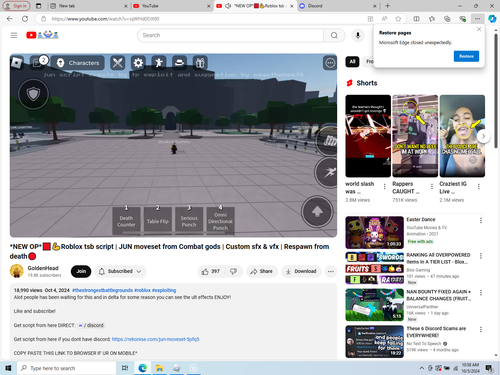The image size is (500, 375).
Task: Open a new browser tab with plus
Action: [387, 6]
